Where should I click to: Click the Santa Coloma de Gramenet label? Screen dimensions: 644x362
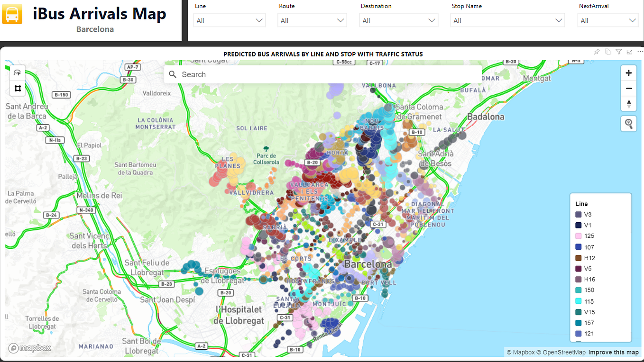[x=419, y=112]
